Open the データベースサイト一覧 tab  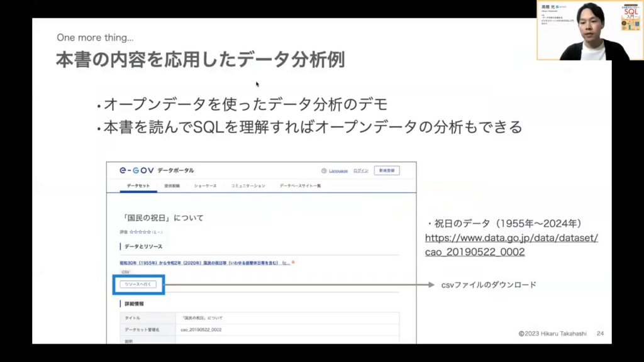tap(300, 186)
